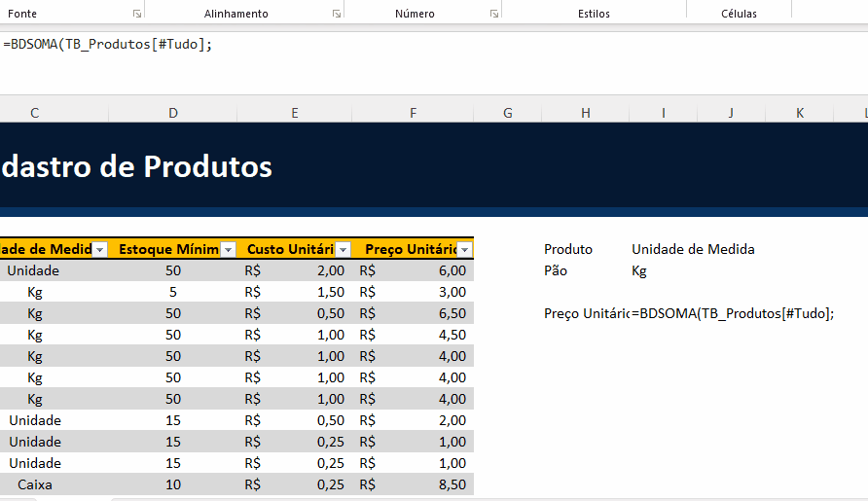Show filter options for Preço Unitário
The height and width of the screenshot is (501, 868).
pos(464,250)
